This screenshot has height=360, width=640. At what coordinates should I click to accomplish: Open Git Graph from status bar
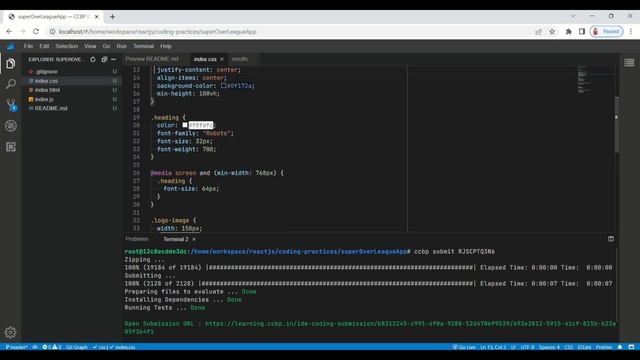(x=76, y=347)
